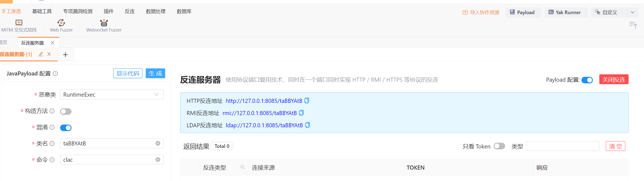
Task: Copy the HTTP reverse connection address
Action: pos(307,101)
